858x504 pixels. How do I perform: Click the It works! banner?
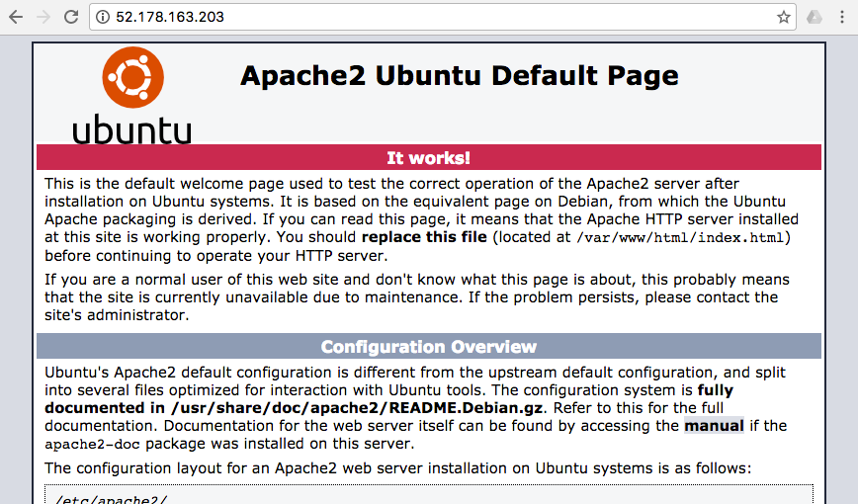click(429, 157)
